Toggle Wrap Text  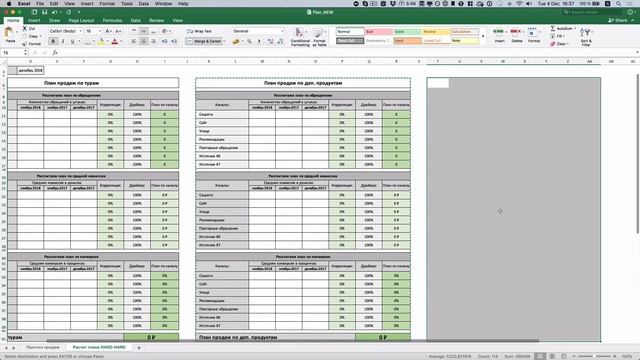(x=200, y=31)
